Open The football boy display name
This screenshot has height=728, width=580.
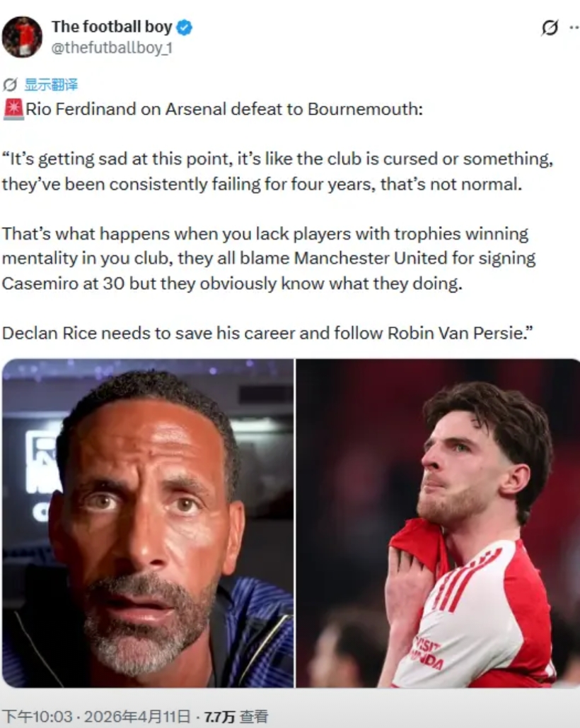tap(112, 27)
